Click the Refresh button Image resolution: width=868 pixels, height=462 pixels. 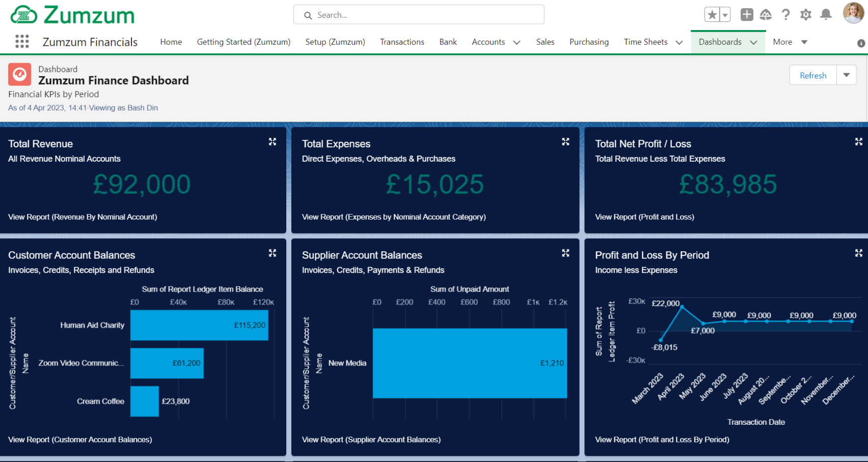pos(813,75)
